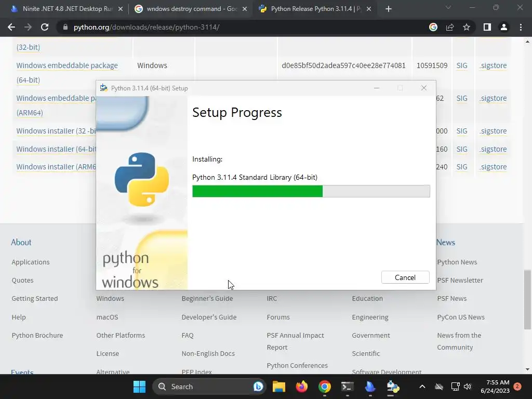Click the site security lock icon
532x399 pixels.
coord(65,27)
